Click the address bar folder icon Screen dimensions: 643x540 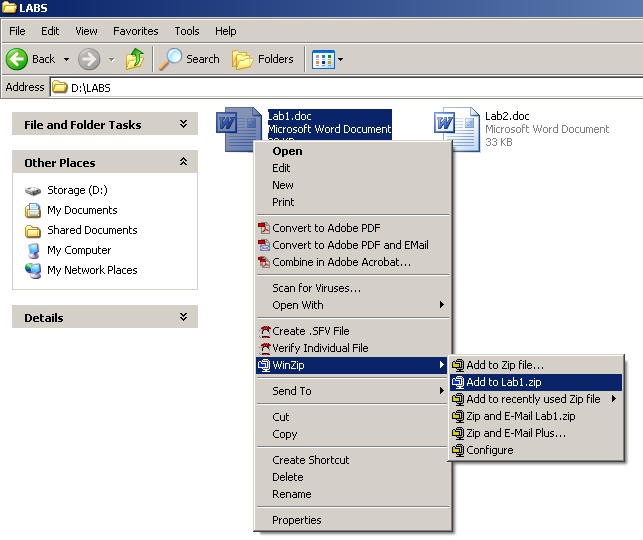coord(60,87)
